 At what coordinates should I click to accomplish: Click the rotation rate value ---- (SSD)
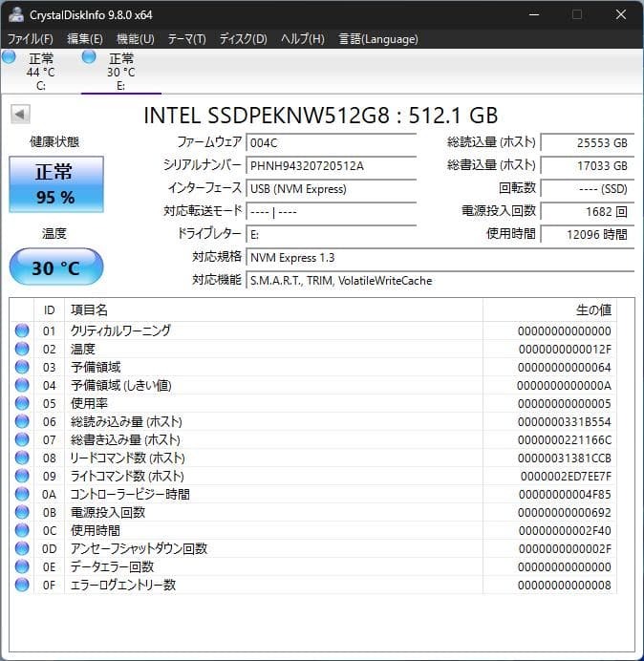click(588, 188)
